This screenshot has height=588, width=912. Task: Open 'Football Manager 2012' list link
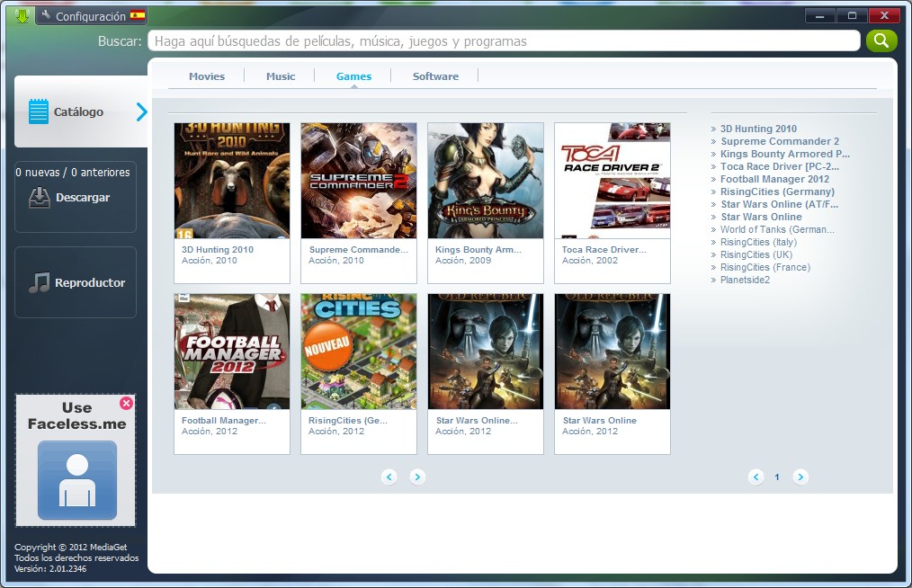[x=774, y=179]
